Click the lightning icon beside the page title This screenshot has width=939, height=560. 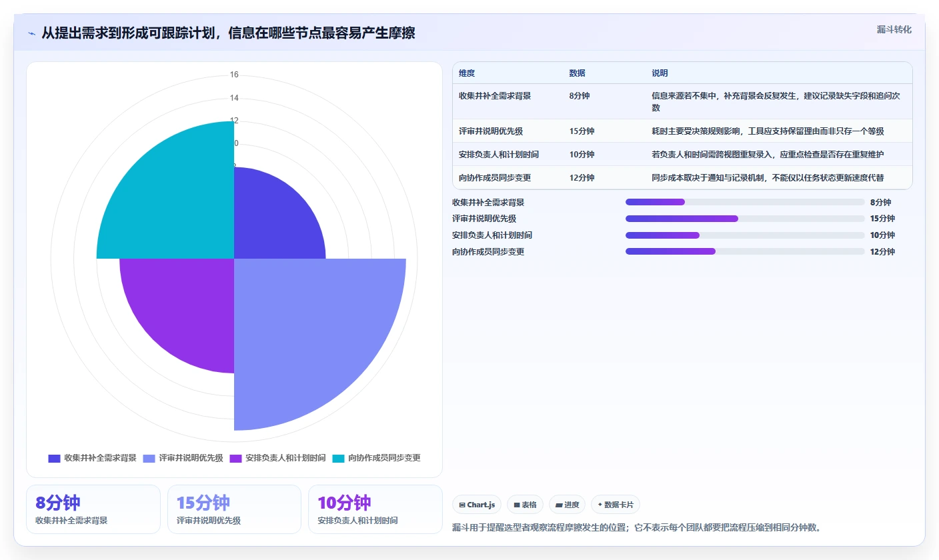click(x=32, y=33)
